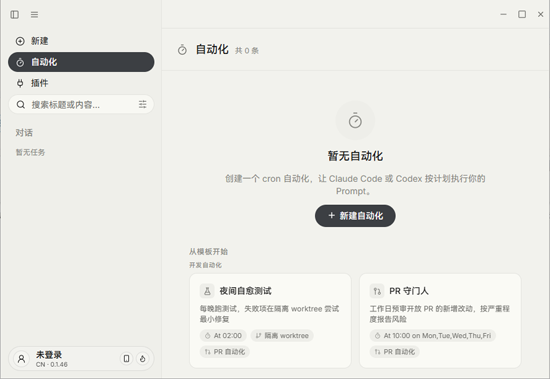Click the 未登录 account label

coord(49,354)
